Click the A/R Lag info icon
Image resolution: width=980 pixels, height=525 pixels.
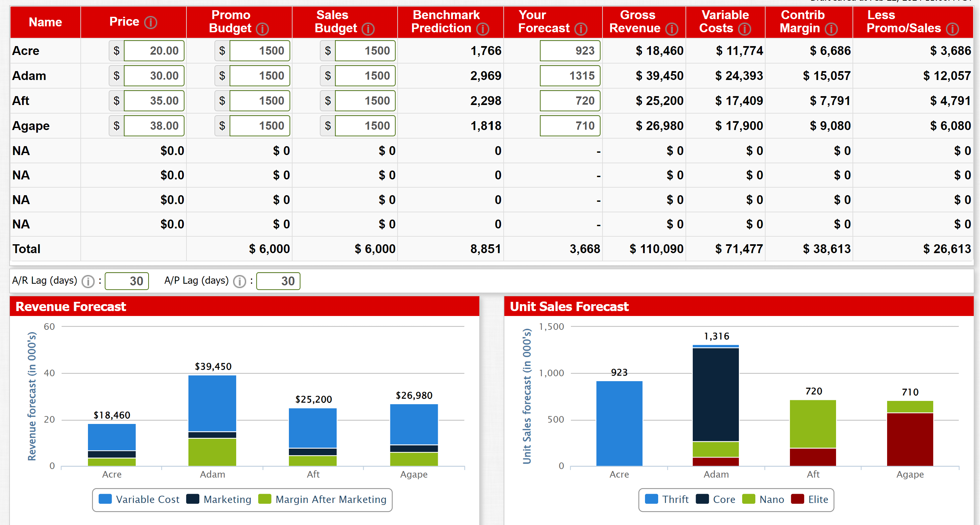point(88,281)
